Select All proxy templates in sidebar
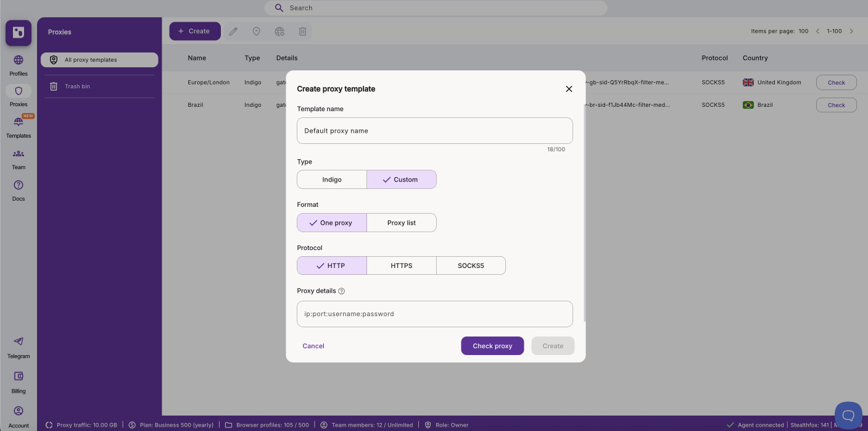868x431 pixels. pos(99,59)
